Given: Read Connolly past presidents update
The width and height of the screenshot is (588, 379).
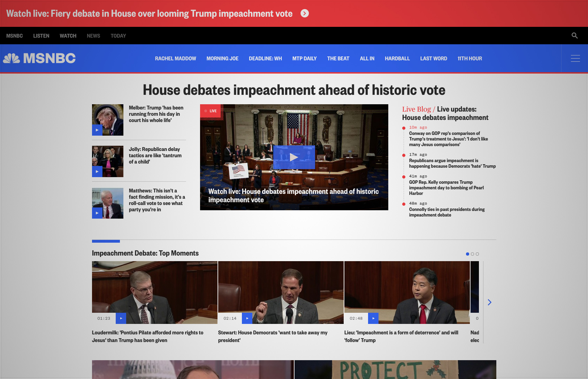Looking at the screenshot, I should point(447,212).
